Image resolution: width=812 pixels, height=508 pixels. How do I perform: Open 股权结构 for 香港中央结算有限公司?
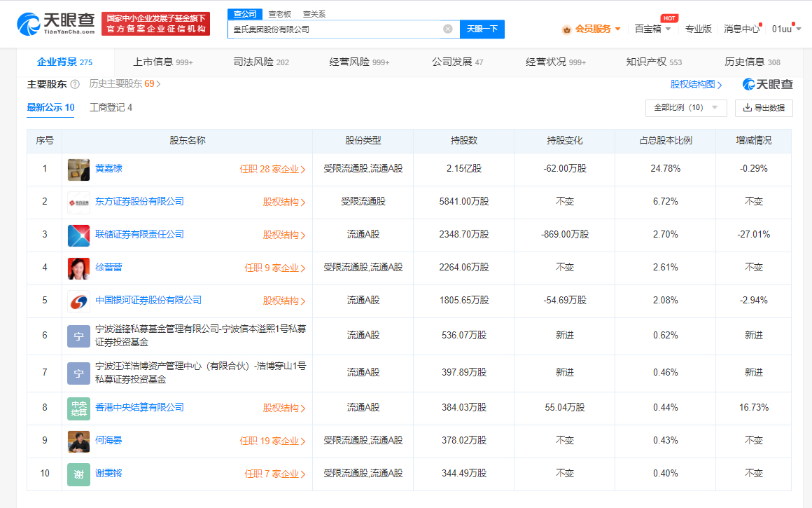tap(283, 408)
